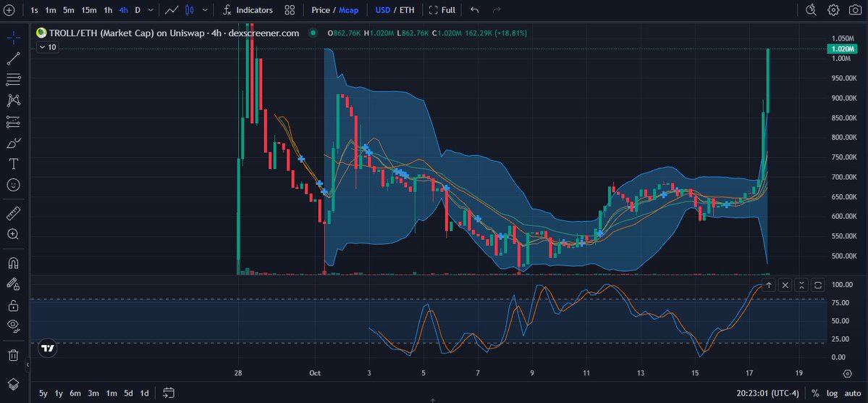Toggle lock all drawing tools
This screenshot has width=868, height=403.
[13, 305]
